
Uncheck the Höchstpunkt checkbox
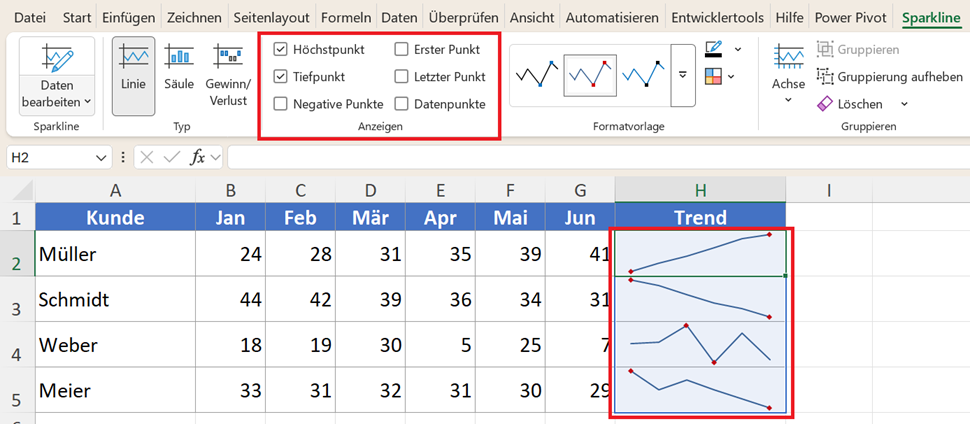(280, 49)
